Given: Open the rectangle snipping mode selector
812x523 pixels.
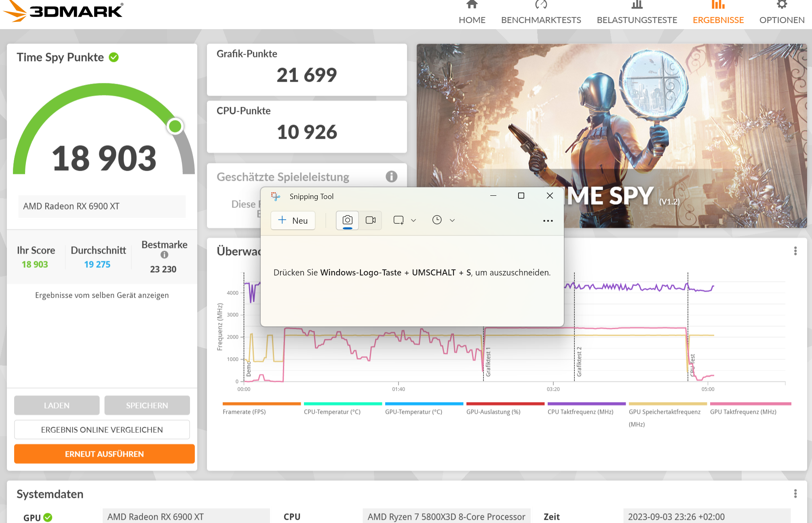Looking at the screenshot, I should [399, 220].
